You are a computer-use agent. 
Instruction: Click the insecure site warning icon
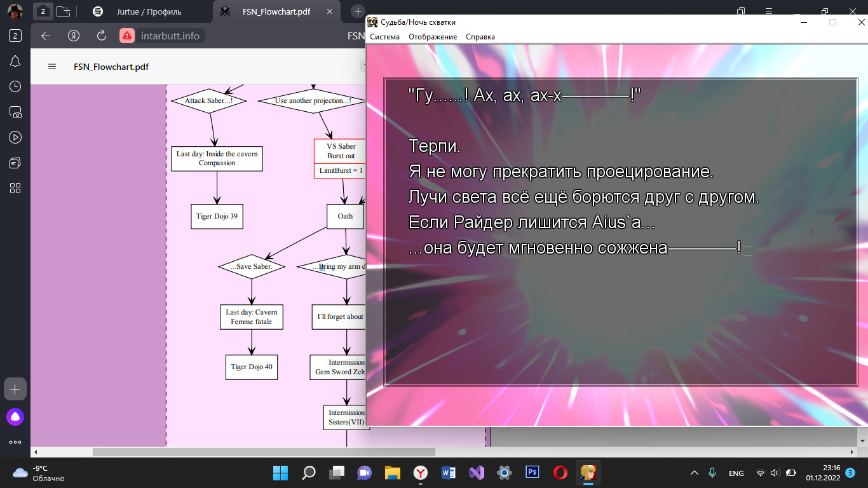tap(127, 36)
